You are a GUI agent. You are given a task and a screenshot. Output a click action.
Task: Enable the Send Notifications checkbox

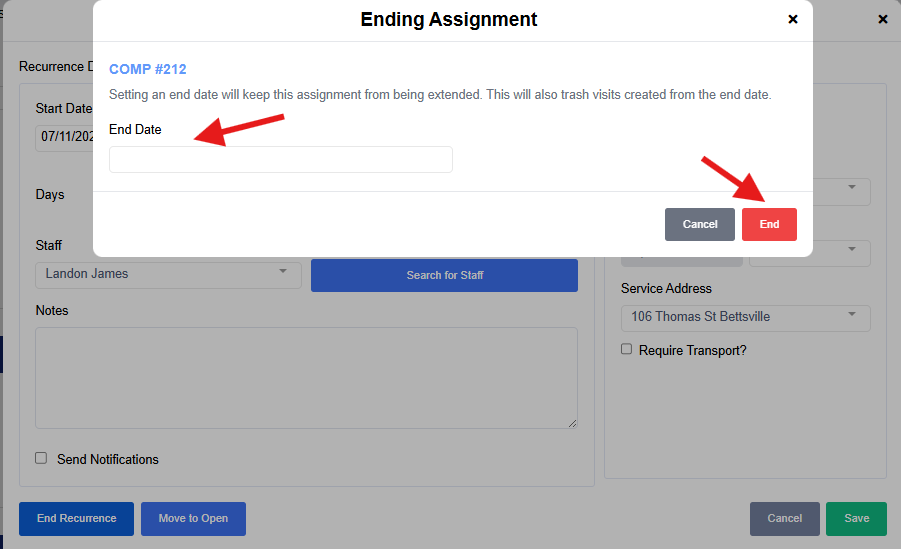41,458
